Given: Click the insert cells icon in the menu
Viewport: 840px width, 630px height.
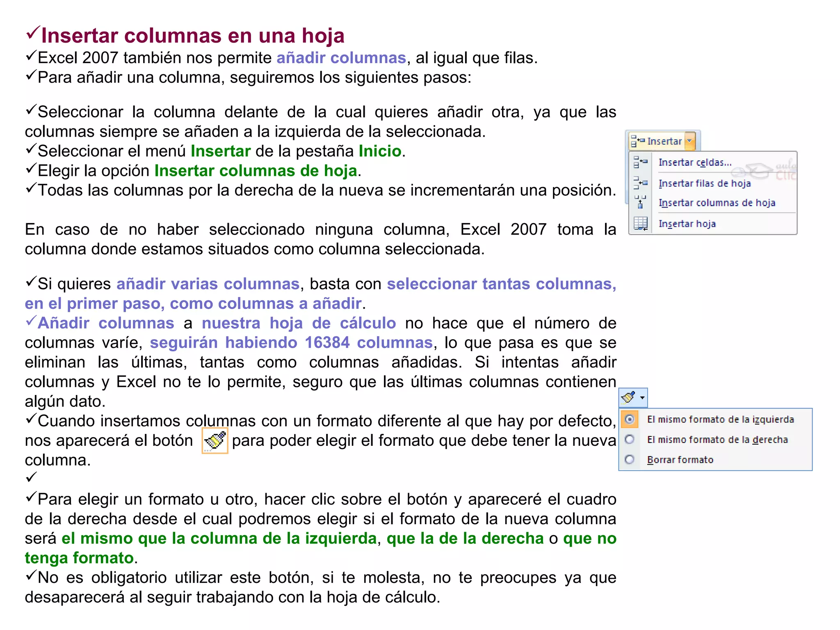Looking at the screenshot, I should [640, 162].
